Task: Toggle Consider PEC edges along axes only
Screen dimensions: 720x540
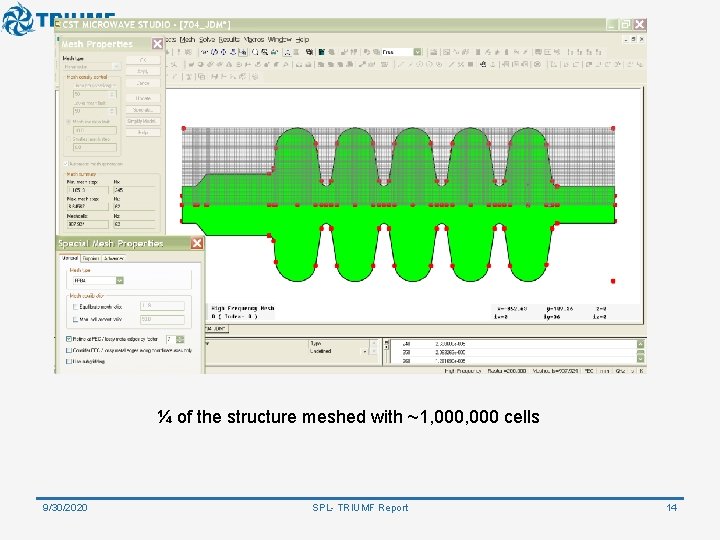Action: pos(69,350)
